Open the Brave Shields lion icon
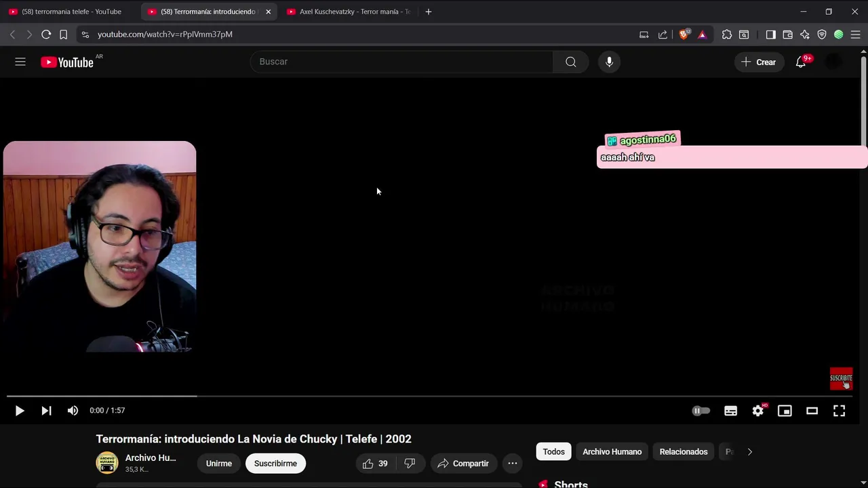The width and height of the screenshot is (868, 488). [684, 35]
